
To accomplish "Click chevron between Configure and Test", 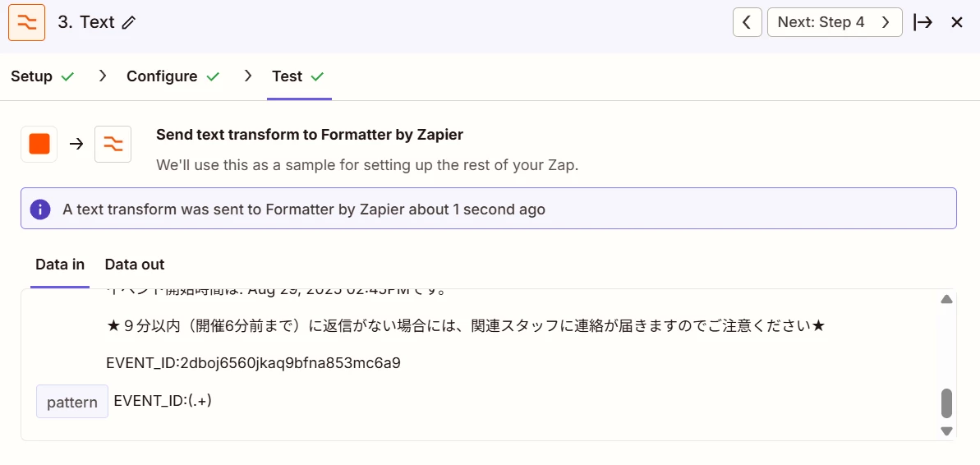I will [x=248, y=76].
